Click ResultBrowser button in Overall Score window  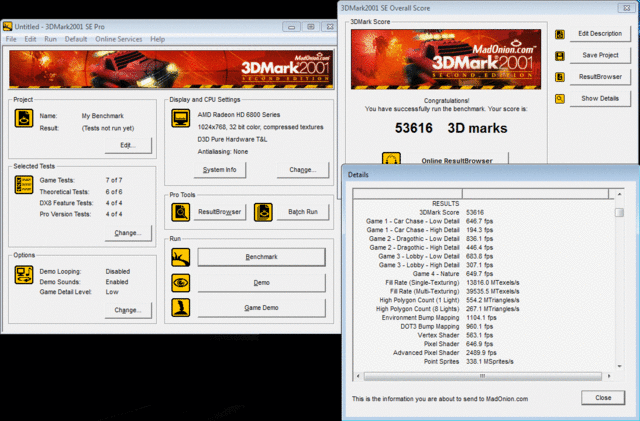600,77
